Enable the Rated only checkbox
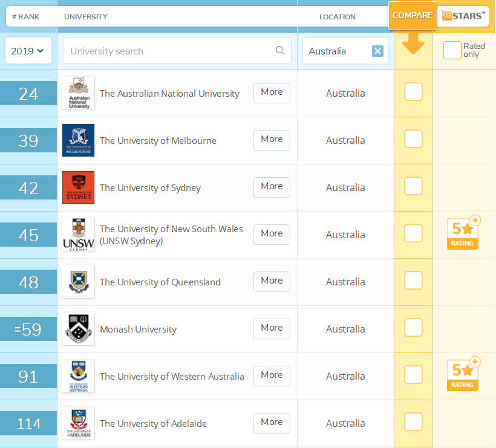Screen dimensions: 496x448 tap(452, 50)
